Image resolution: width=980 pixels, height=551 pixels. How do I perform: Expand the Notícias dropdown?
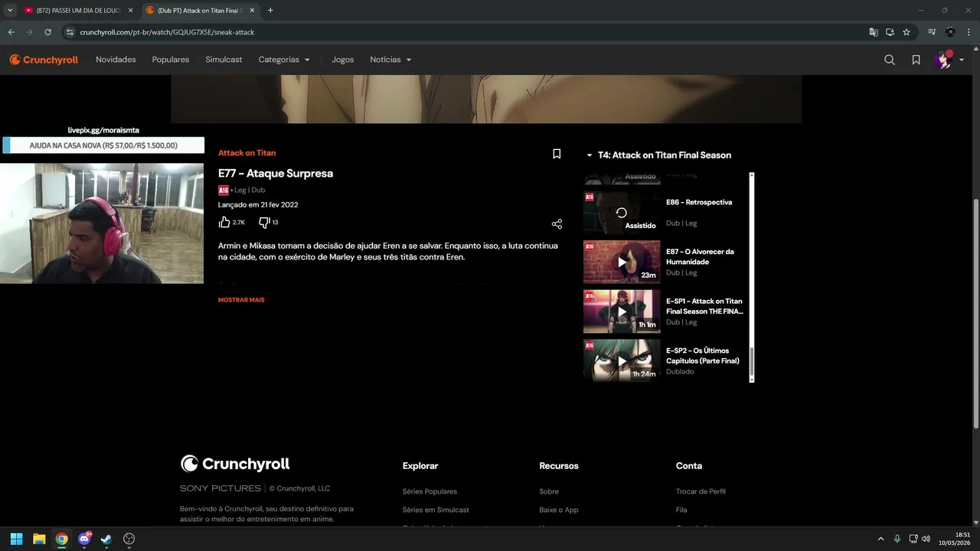tap(390, 60)
